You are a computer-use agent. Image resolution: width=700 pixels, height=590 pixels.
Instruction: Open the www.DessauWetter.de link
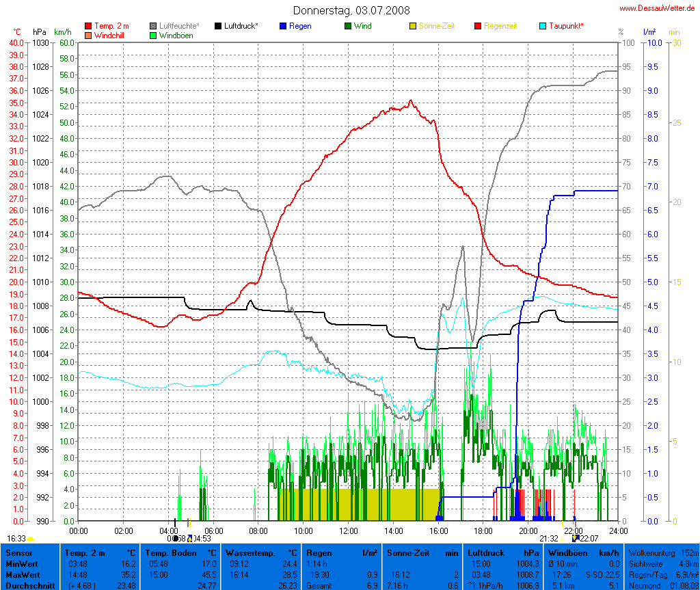pos(658,9)
